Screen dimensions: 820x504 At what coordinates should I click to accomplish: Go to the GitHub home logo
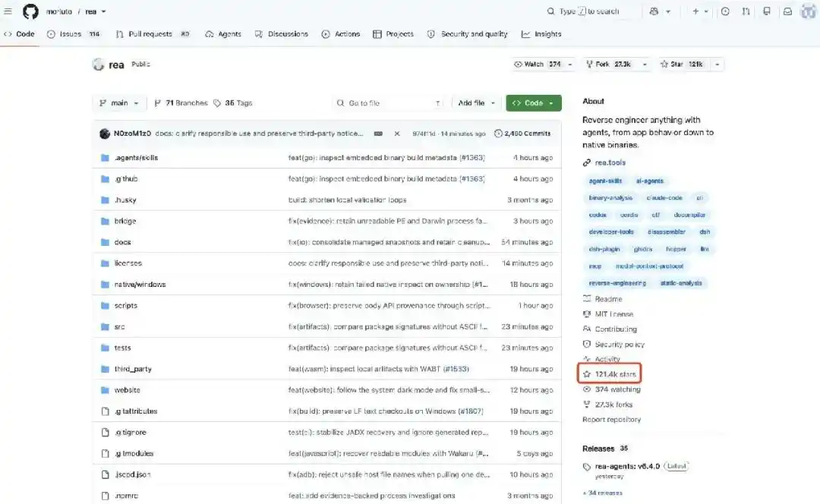(x=30, y=11)
